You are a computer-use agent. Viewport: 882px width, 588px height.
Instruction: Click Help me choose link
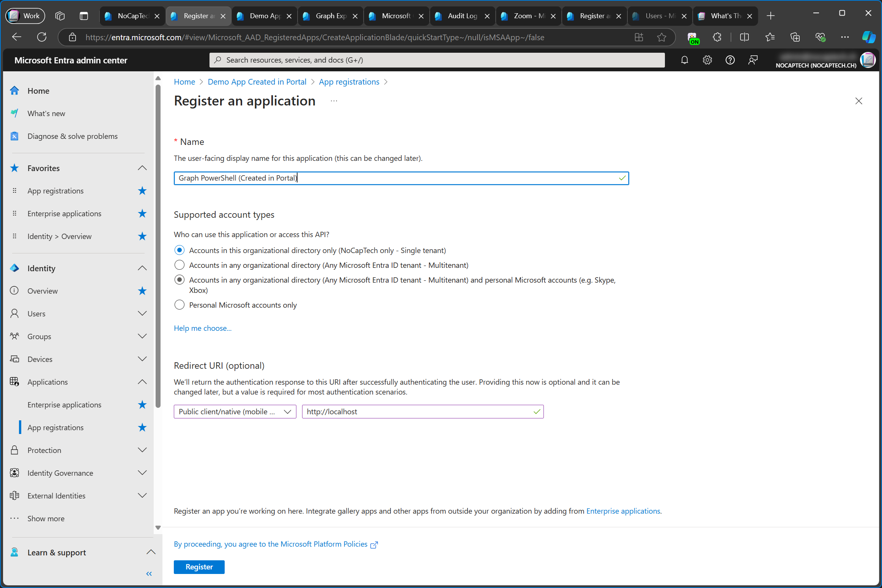click(202, 327)
